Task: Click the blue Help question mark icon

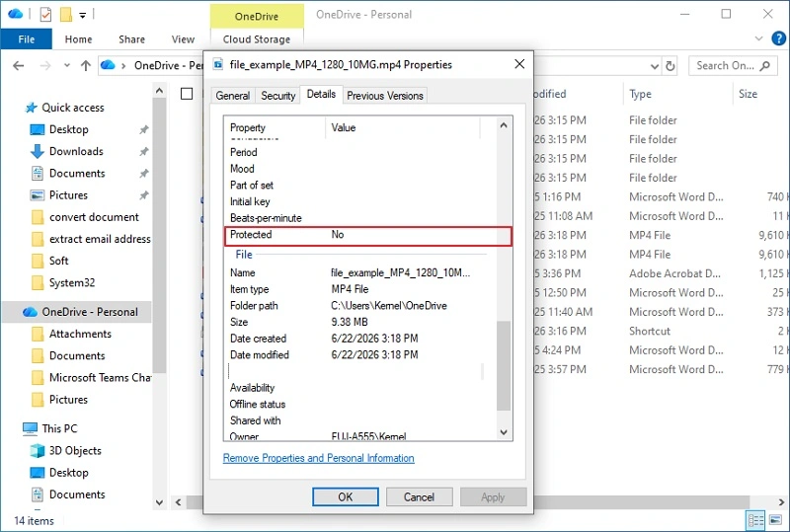Action: 778,38
